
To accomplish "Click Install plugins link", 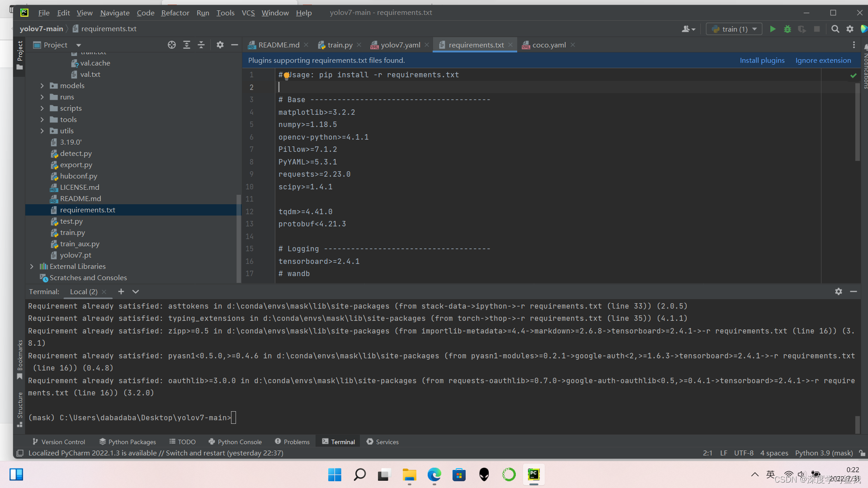I will [762, 60].
